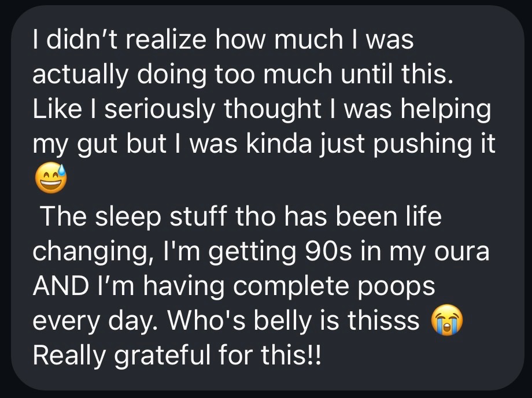
Task: Click the text '90s' in the message
Action: pos(328,250)
